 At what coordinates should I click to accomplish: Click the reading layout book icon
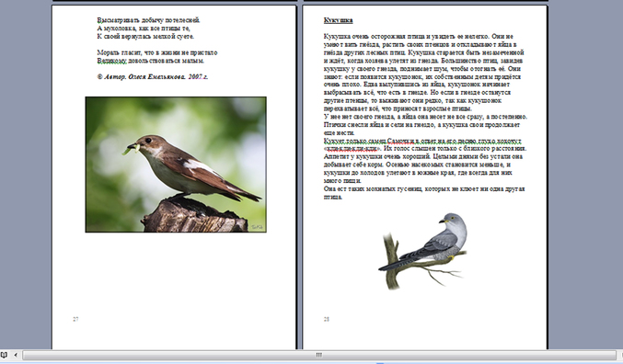[4, 355]
